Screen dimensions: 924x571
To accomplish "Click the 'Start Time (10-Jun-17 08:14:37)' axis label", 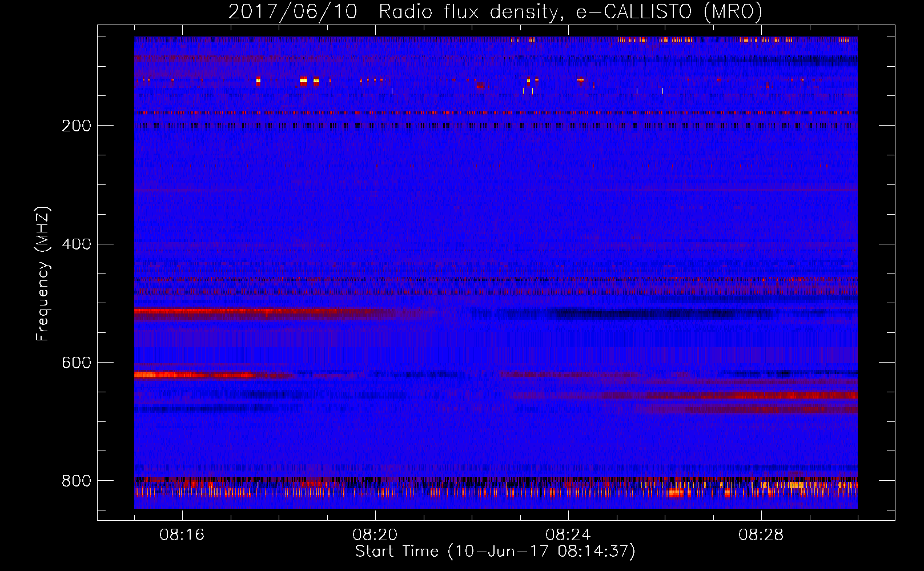I will [495, 552].
